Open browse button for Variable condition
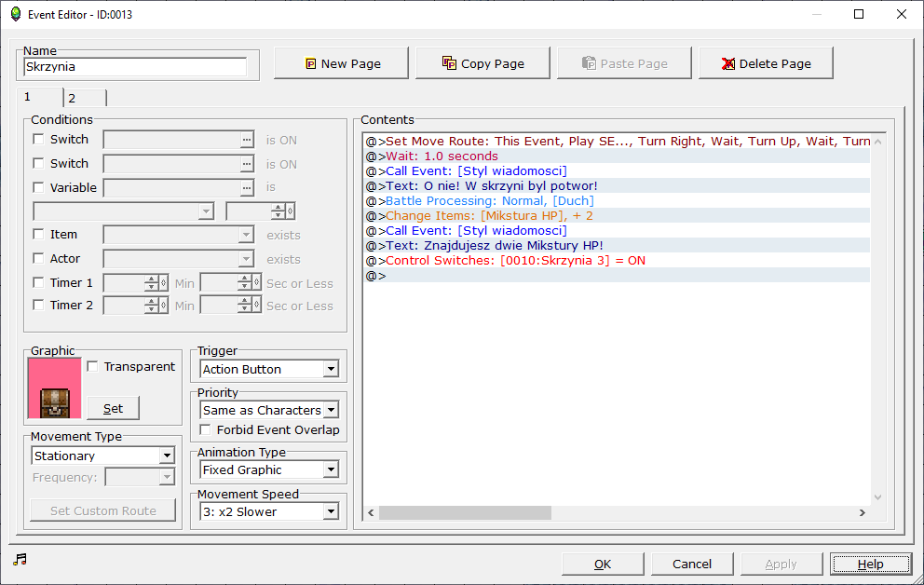The width and height of the screenshot is (924, 585). coord(246,188)
